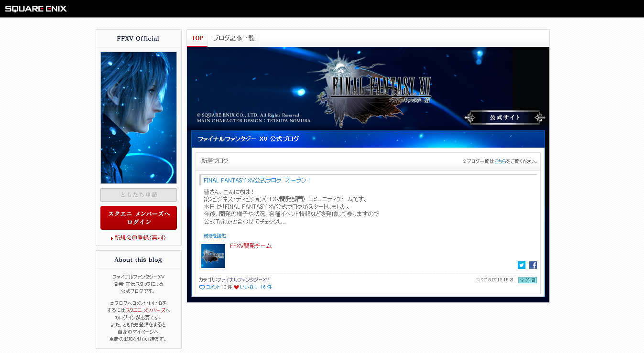Open スクエニ メンバーズ link in About section
This screenshot has width=644, height=353.
[x=146, y=310]
